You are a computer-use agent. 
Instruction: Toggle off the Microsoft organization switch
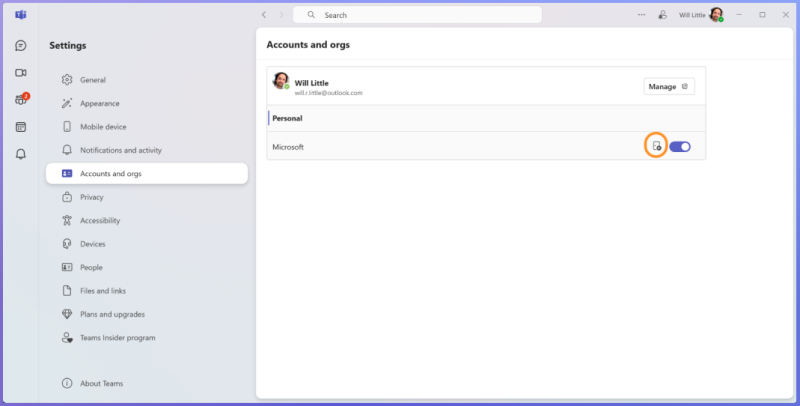[680, 147]
